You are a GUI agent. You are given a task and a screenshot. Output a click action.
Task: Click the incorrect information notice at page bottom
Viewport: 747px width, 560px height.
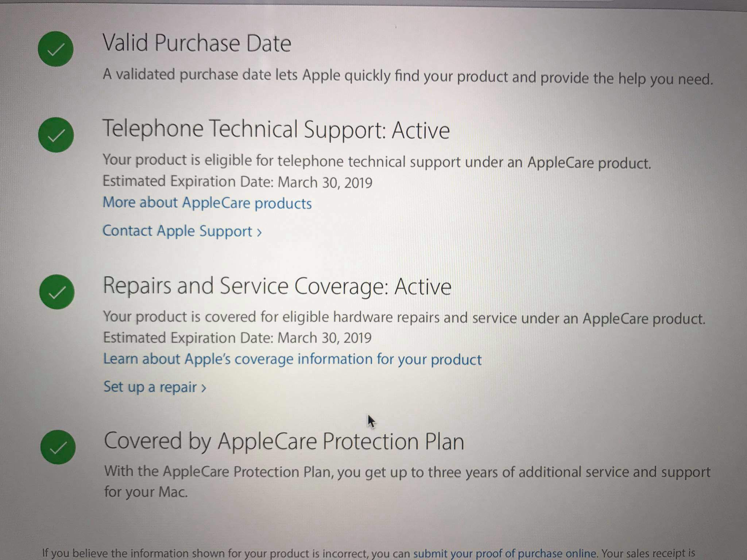pyautogui.click(x=369, y=553)
